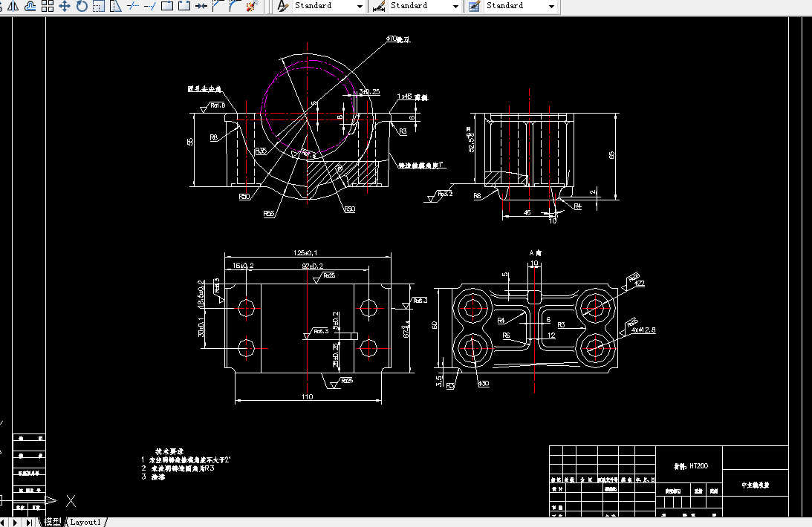Image resolution: width=812 pixels, height=527 pixels.
Task: Select the Fillet tool
Action: click(237, 7)
